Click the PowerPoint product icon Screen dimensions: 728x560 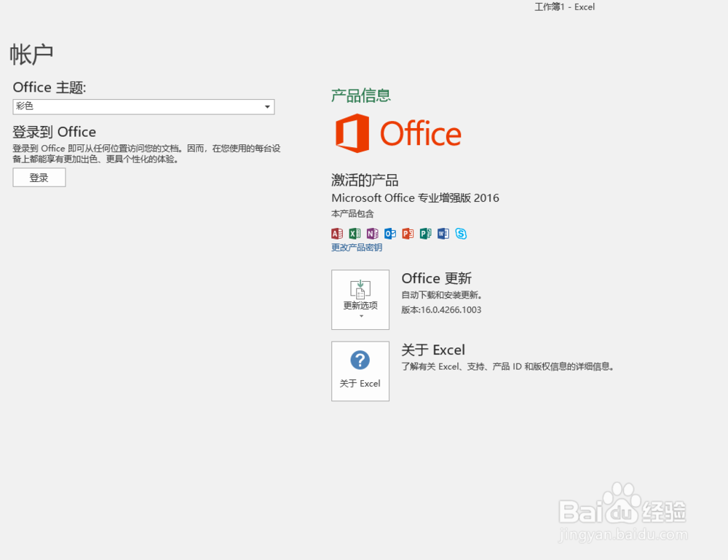point(408,234)
